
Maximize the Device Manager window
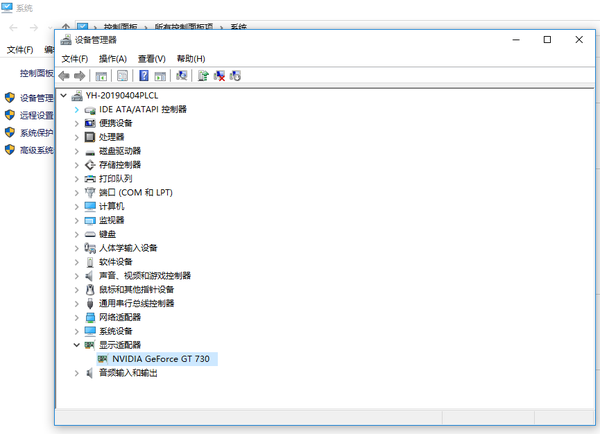coord(547,40)
